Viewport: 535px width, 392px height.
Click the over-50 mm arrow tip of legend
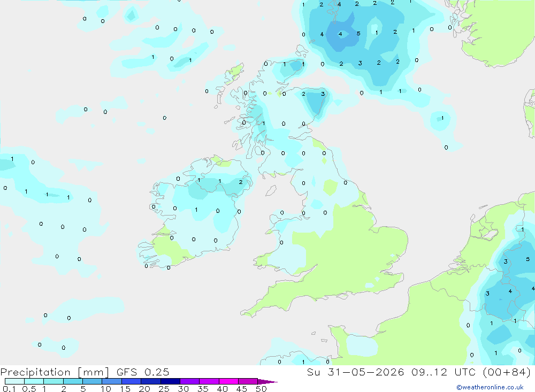tap(267, 381)
